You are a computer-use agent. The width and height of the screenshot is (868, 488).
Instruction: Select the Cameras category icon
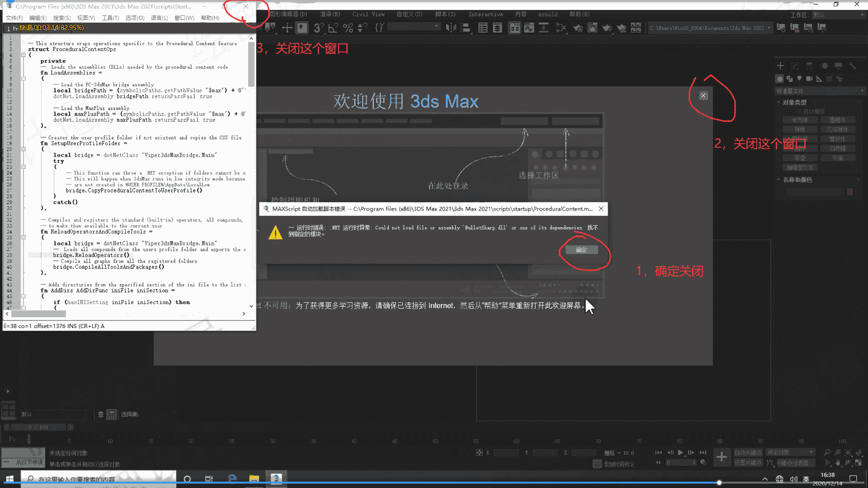[x=809, y=79]
